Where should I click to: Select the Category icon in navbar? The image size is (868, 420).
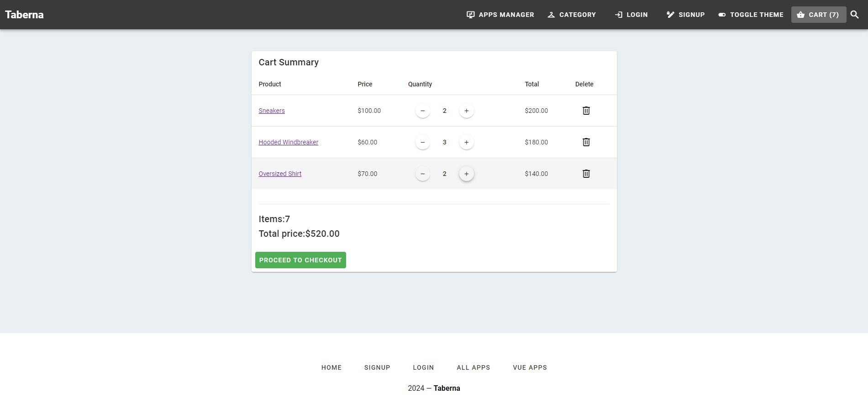551,14
